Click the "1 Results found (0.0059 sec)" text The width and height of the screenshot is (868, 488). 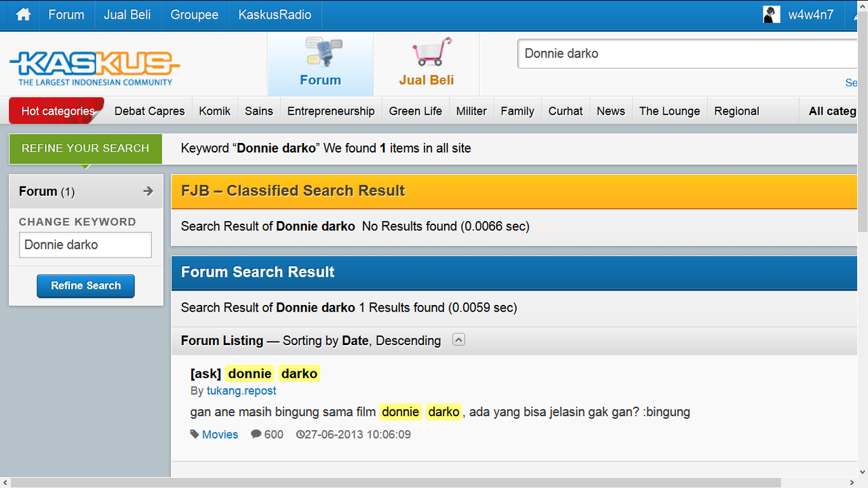click(x=438, y=308)
